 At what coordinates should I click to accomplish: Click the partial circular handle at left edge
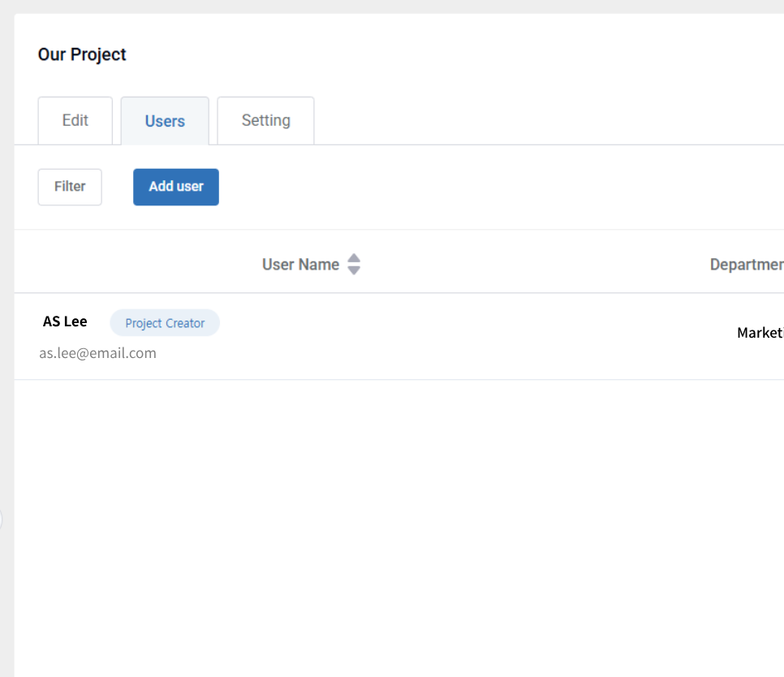2,519
